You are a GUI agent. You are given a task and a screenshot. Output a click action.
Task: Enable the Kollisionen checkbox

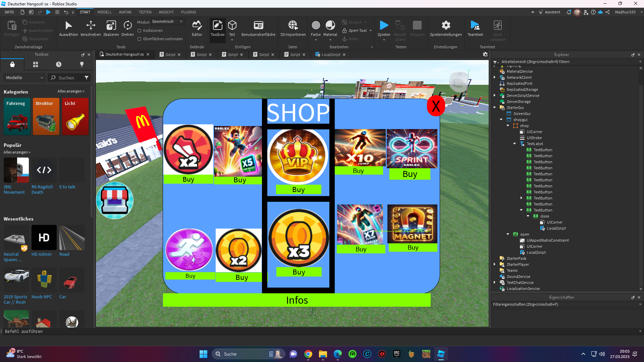(x=140, y=31)
